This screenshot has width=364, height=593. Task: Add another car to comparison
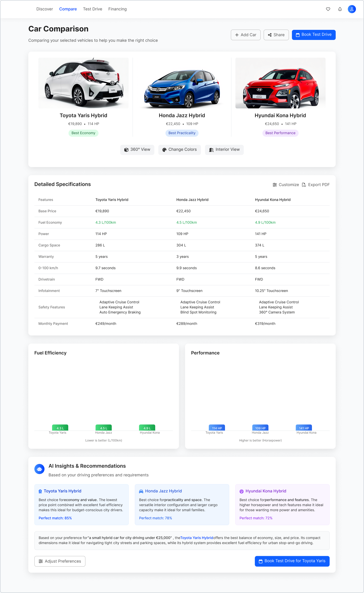point(245,35)
